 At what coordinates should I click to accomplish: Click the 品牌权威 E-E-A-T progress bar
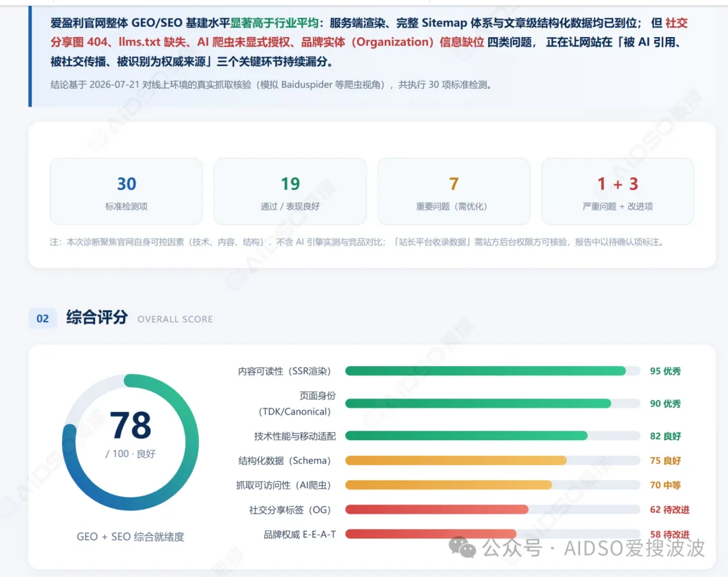493,535
